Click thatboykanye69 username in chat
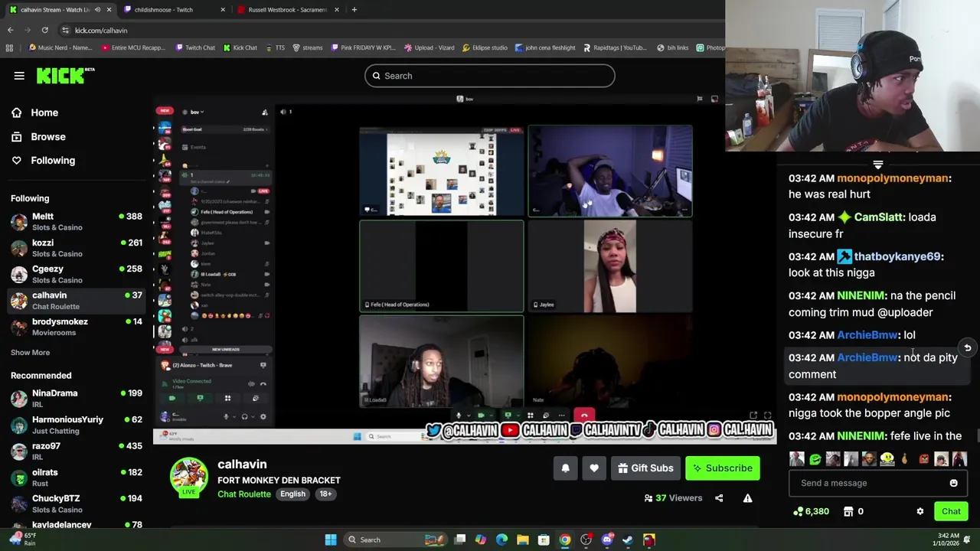Screen dimensions: 980x551 click(897, 256)
